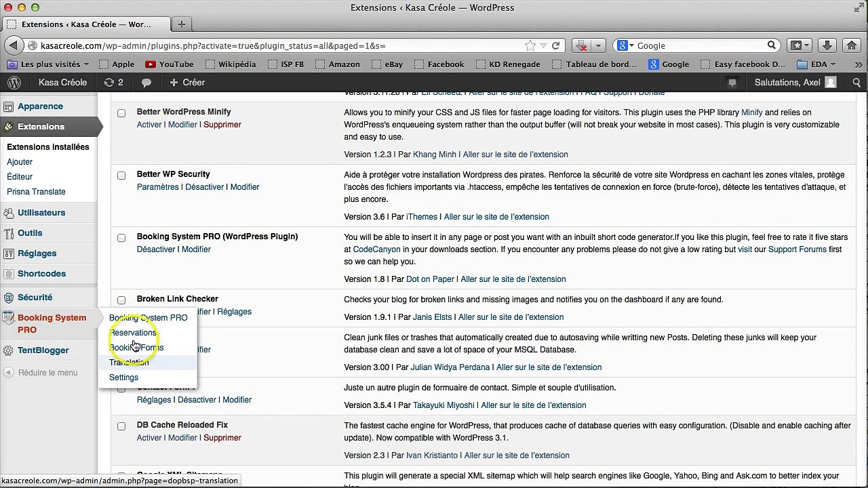Open Wikipédia bookmark
This screenshot has height=488, width=868.
pyautogui.click(x=230, y=64)
